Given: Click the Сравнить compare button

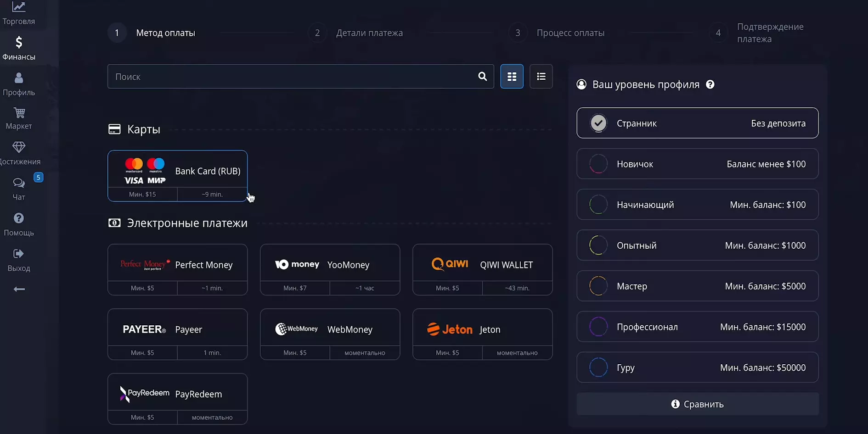Looking at the screenshot, I should click(x=698, y=404).
